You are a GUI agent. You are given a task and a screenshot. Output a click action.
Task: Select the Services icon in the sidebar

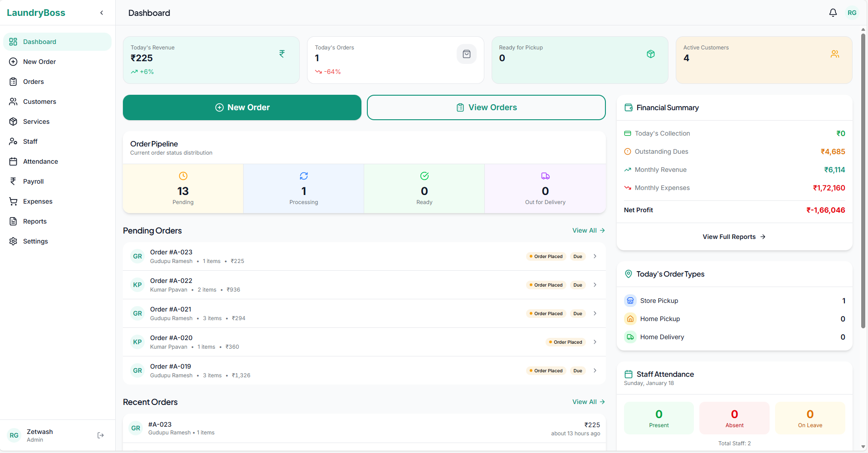[13, 121]
